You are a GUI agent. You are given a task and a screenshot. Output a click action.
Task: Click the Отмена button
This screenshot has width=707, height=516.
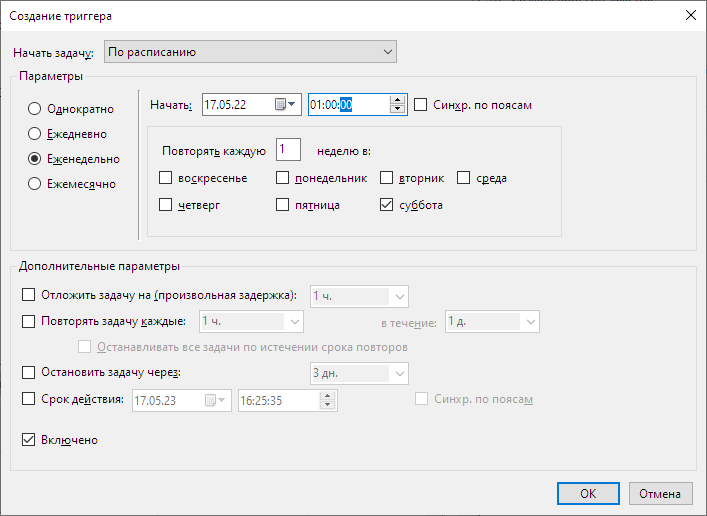[660, 493]
